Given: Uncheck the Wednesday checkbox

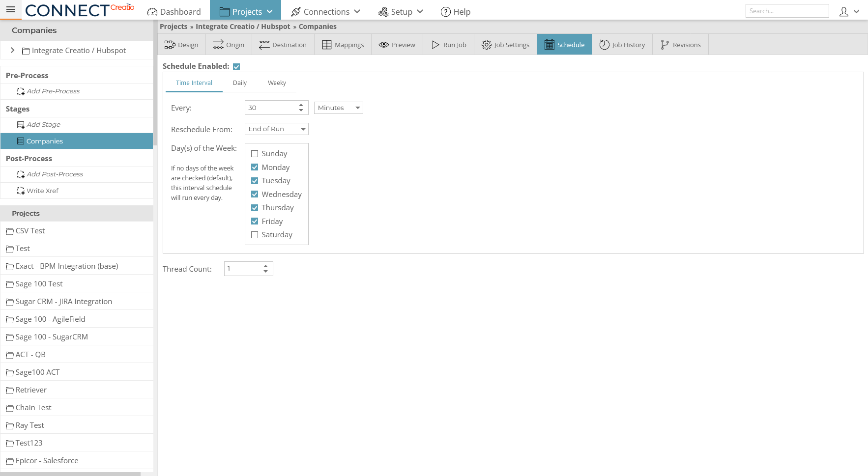Looking at the screenshot, I should click(255, 194).
